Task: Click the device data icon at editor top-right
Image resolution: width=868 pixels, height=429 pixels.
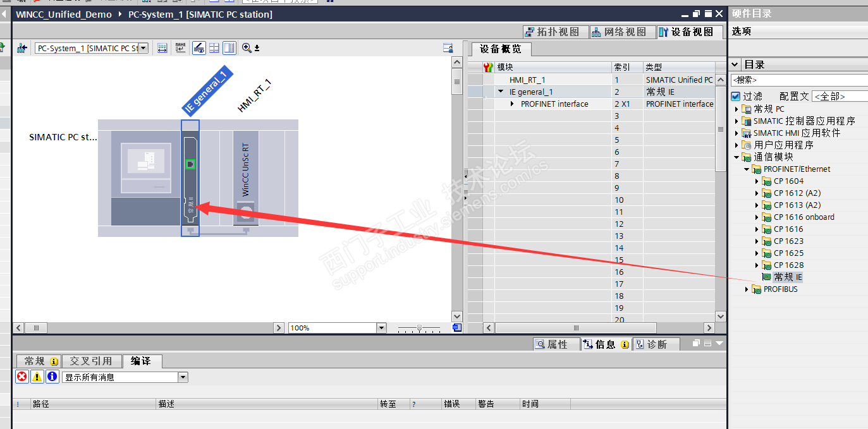Action: point(448,48)
